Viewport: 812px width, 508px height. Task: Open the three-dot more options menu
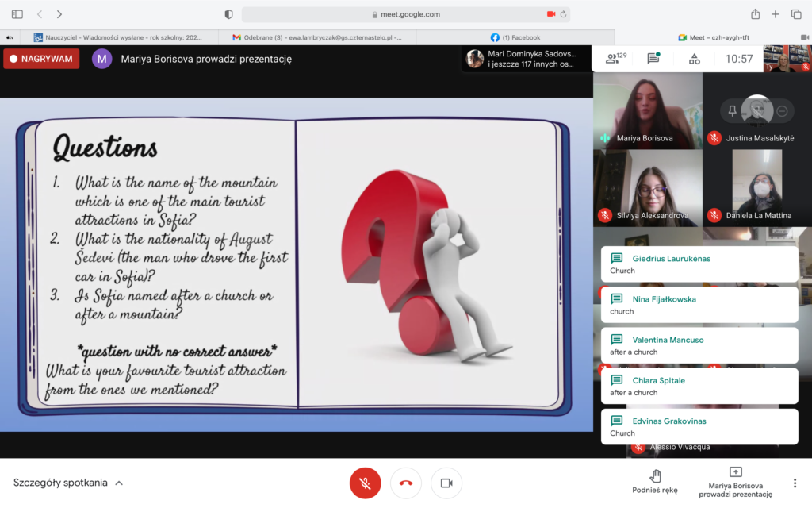(795, 483)
